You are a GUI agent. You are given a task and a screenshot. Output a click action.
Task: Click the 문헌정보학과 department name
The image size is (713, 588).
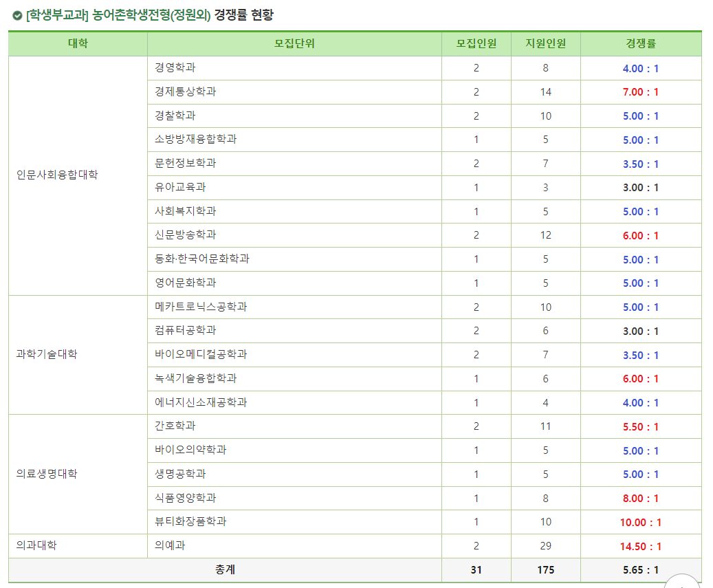(x=186, y=163)
